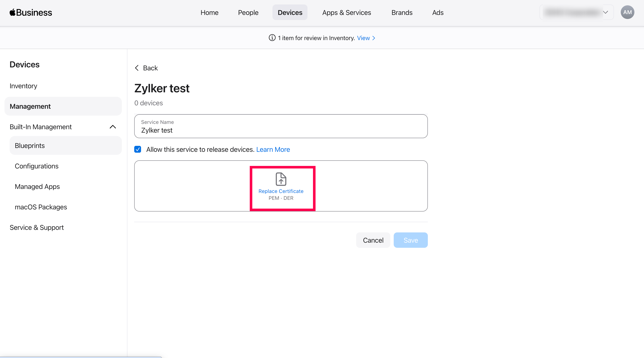The height and width of the screenshot is (358, 644).
Task: Open Configurations in the sidebar
Action: [36, 166]
